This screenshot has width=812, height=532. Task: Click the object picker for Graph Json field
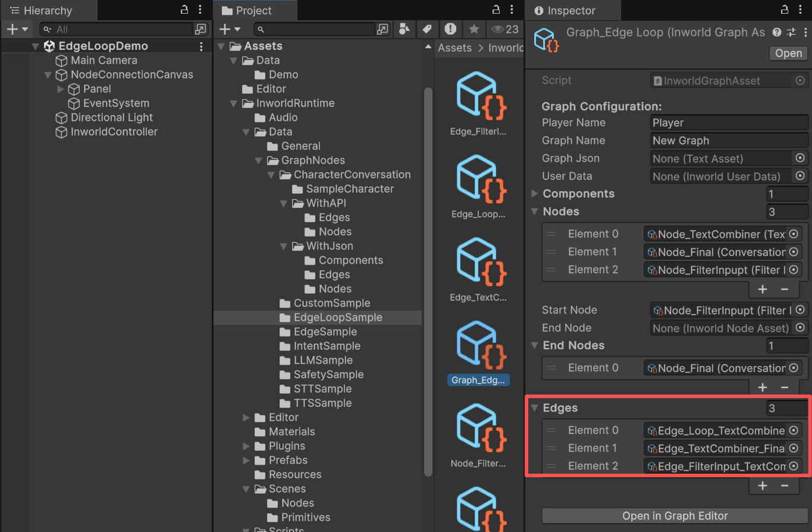point(800,158)
